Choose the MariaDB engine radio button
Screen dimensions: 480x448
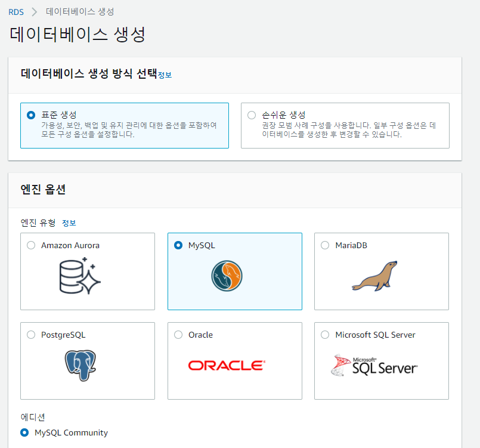tap(325, 245)
